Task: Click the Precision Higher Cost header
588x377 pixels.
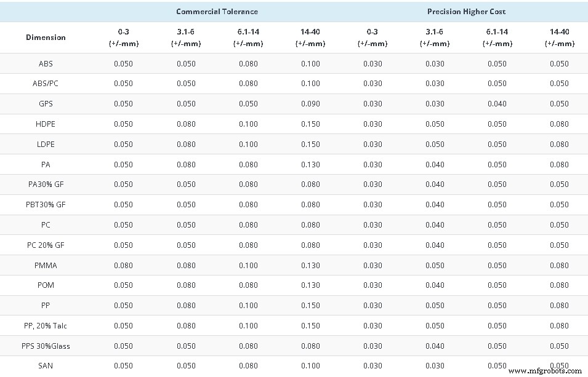Action: (x=466, y=11)
